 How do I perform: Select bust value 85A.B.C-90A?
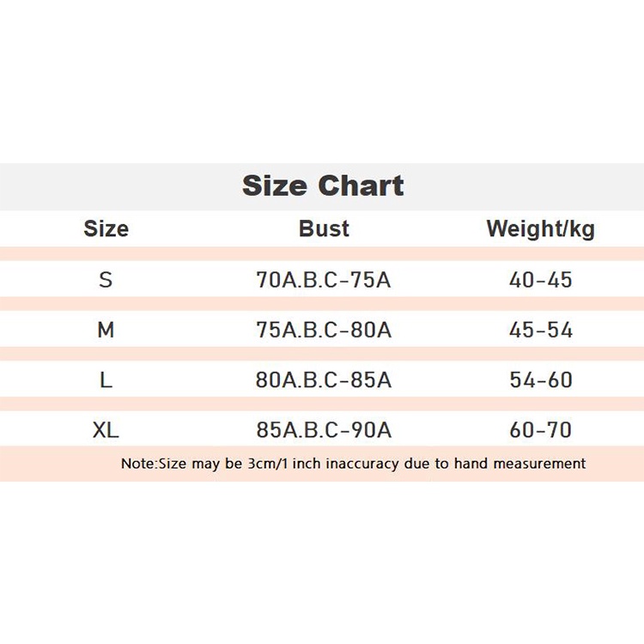324,430
